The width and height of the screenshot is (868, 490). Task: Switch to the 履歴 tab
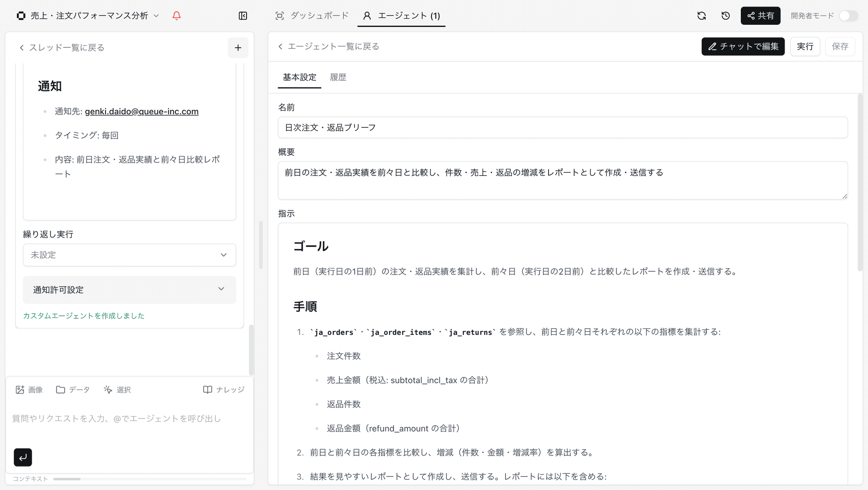tap(338, 77)
